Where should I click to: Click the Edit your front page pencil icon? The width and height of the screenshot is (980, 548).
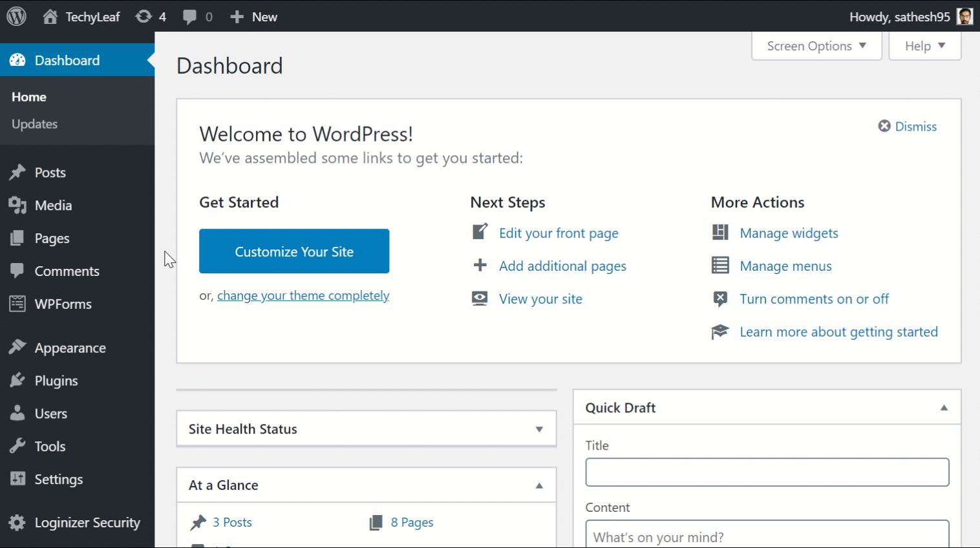(x=480, y=232)
